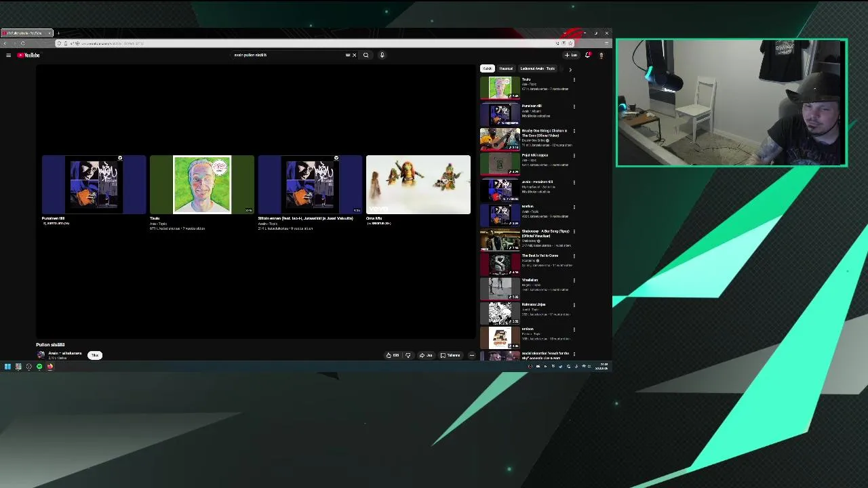Select the Musiikki filter chip

(x=506, y=68)
